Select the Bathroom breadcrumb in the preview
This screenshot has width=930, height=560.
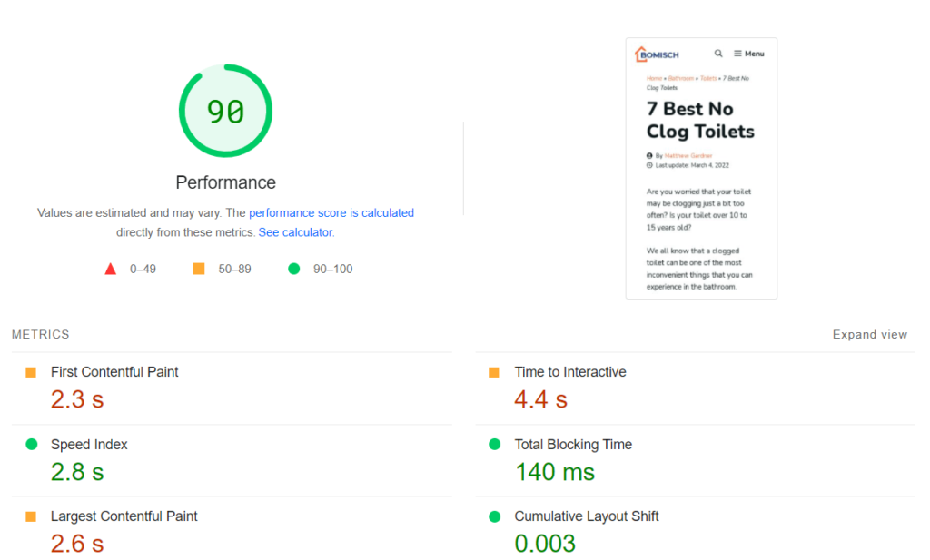681,79
